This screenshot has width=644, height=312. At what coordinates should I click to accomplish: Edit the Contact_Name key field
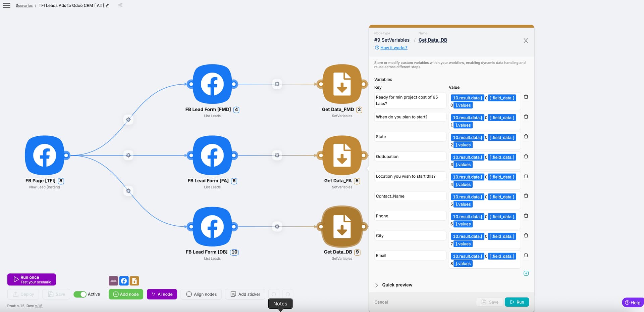coord(410,196)
